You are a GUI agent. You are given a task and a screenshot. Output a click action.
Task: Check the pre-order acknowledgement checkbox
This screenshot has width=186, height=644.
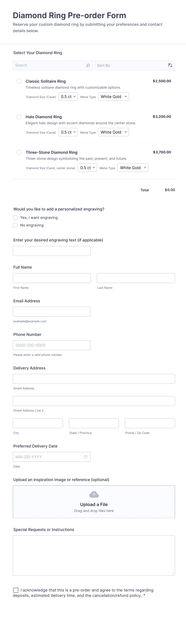point(16,590)
